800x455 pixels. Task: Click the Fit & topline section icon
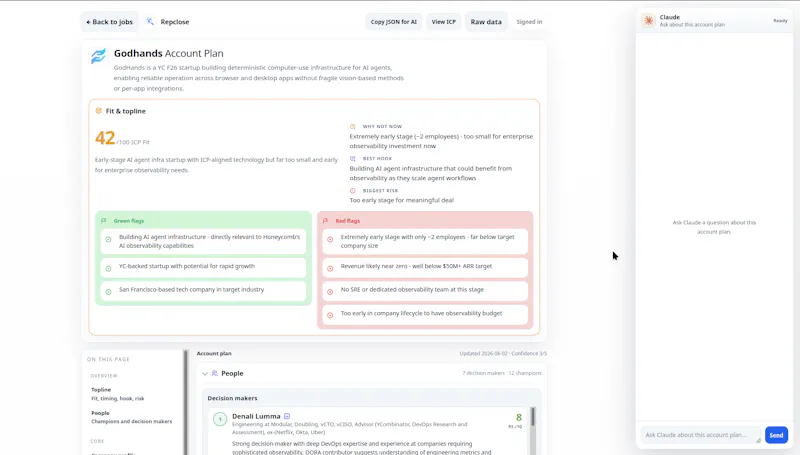click(98, 111)
